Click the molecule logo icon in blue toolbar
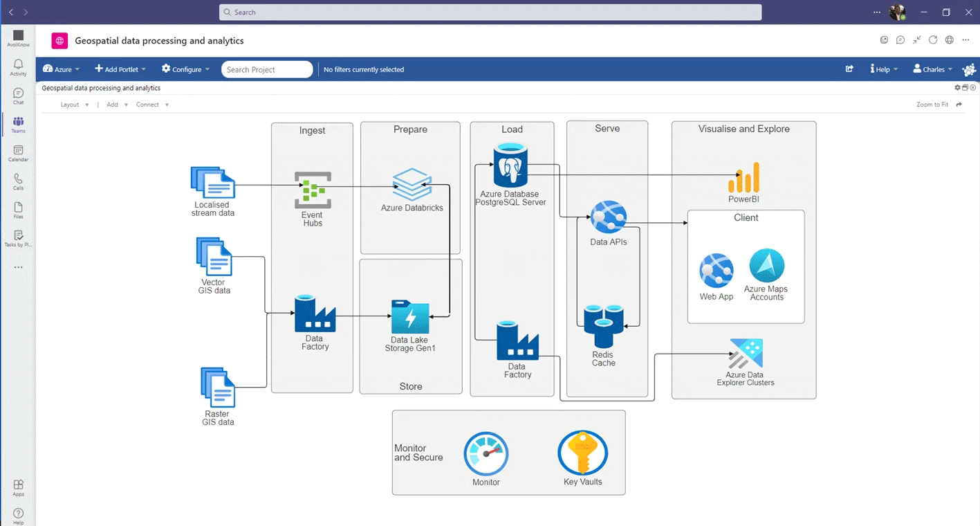 [x=969, y=69]
